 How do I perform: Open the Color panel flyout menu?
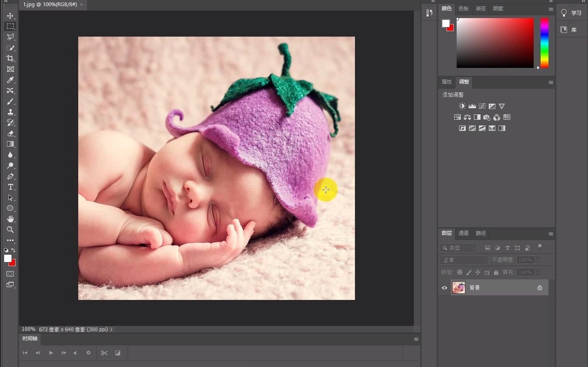click(551, 9)
